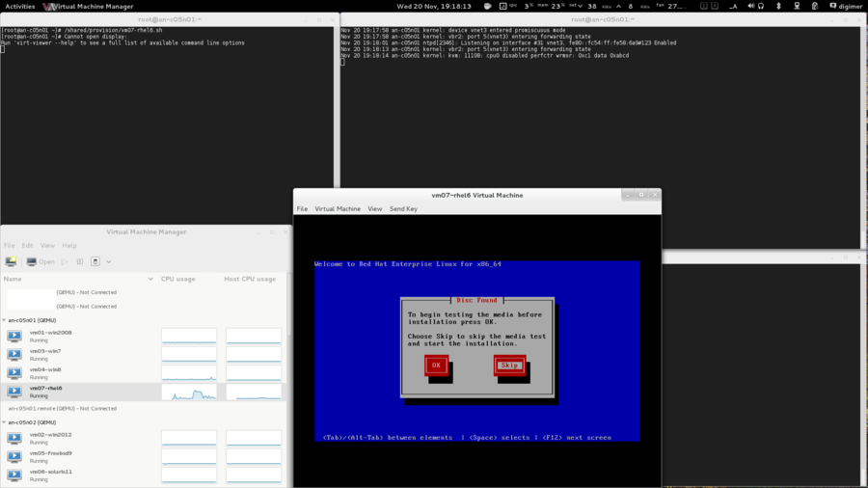Select the vm06-solaris11 virtual machine row
868x488 pixels.
tap(144, 475)
